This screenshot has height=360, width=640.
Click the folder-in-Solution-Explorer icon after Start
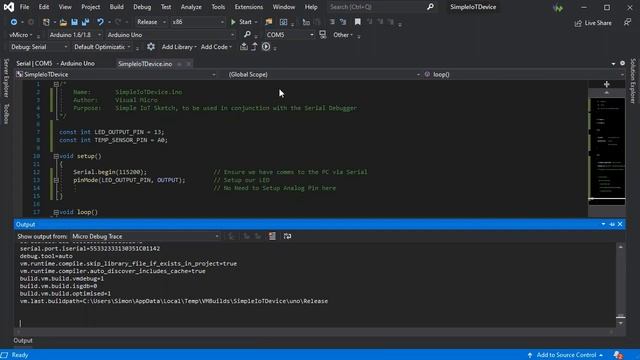pyautogui.click(x=268, y=22)
